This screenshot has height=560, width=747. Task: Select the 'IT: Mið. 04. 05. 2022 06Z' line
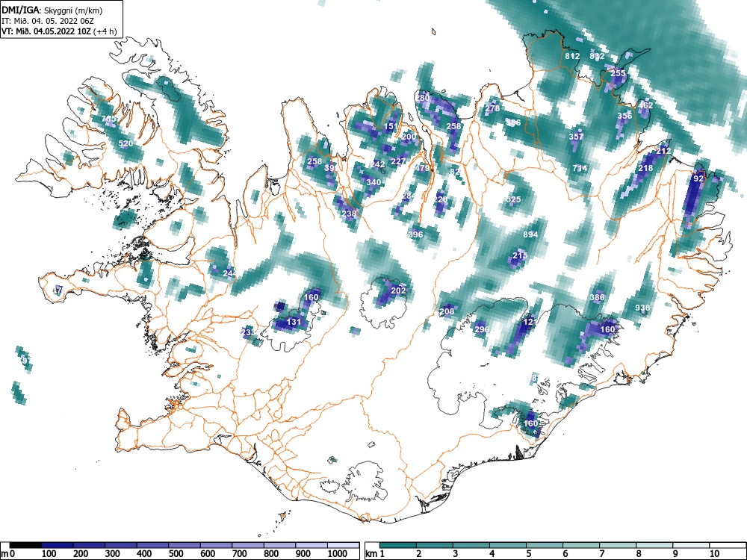pos(48,21)
